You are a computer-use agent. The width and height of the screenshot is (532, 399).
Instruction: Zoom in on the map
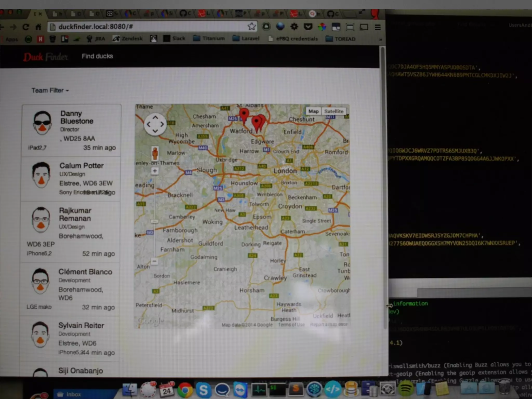point(155,171)
